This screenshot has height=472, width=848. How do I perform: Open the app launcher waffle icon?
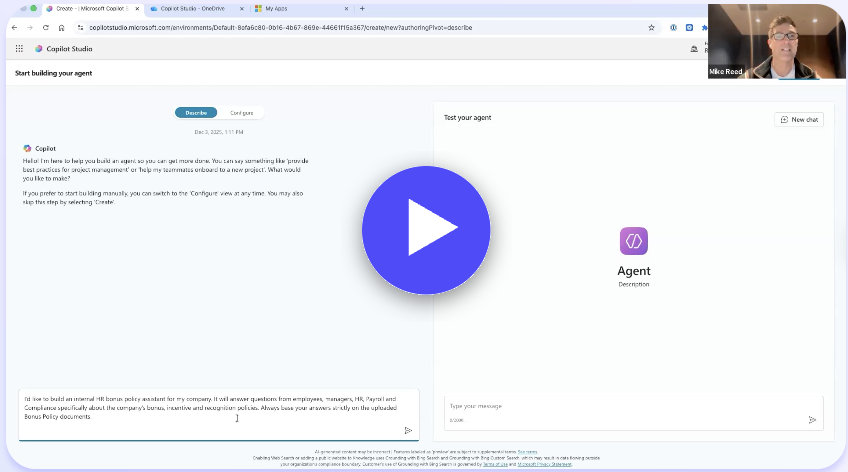tap(19, 48)
